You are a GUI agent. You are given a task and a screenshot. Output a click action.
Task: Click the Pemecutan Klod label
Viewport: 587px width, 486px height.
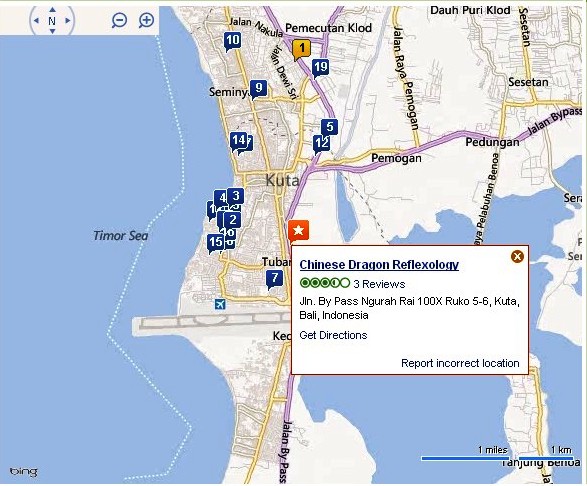coord(328,28)
